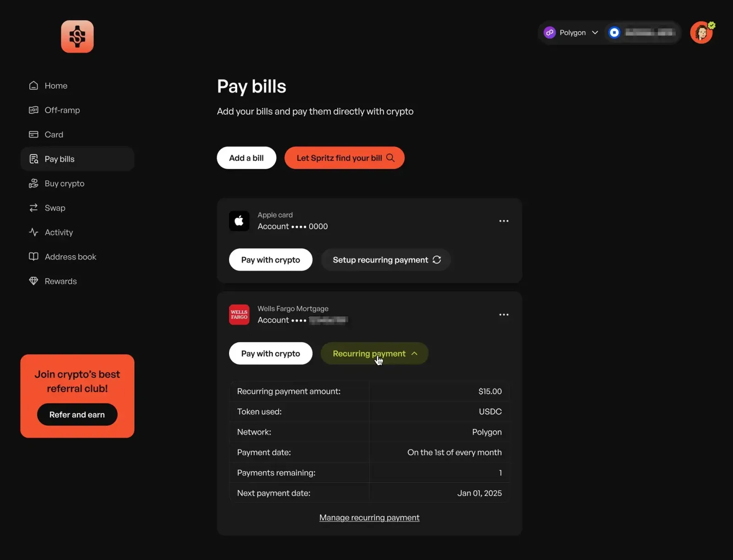Open the Off-ramp page
Screen dimensions: 733x560
[x=77, y=110]
